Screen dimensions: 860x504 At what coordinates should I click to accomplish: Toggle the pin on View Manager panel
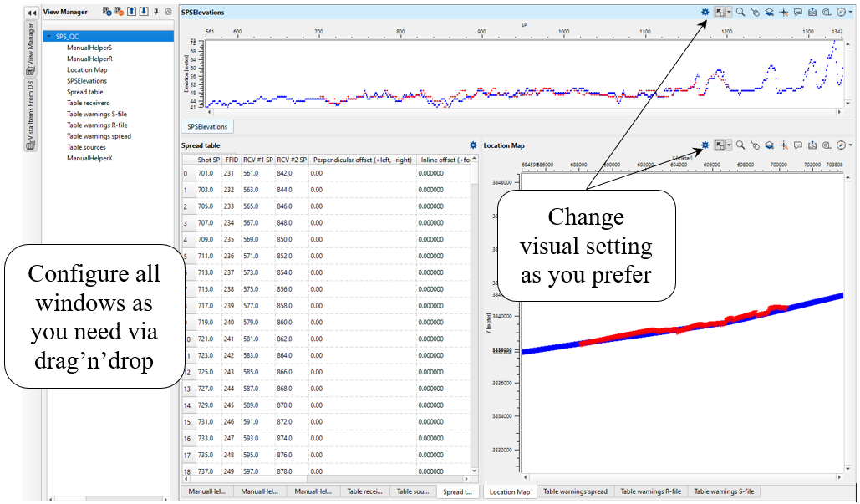156,12
